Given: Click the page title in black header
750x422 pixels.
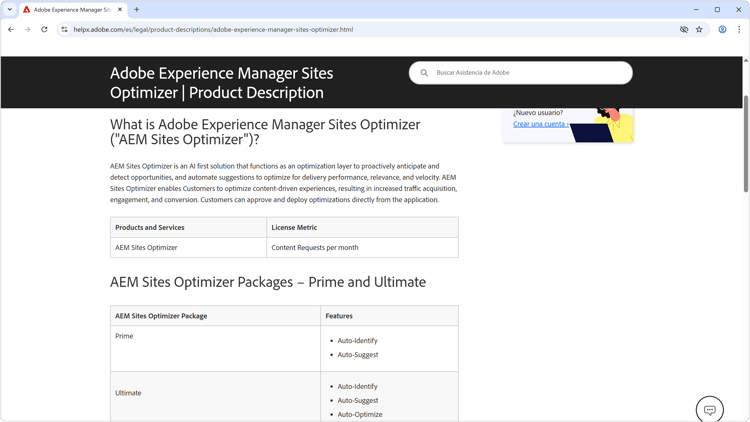Looking at the screenshot, I should 221,83.
